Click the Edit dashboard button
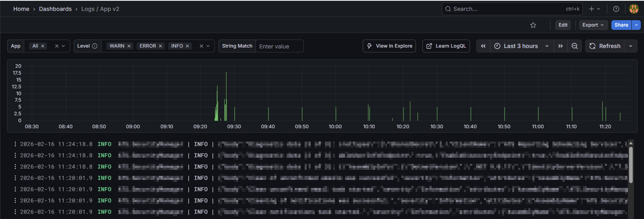 point(563,25)
